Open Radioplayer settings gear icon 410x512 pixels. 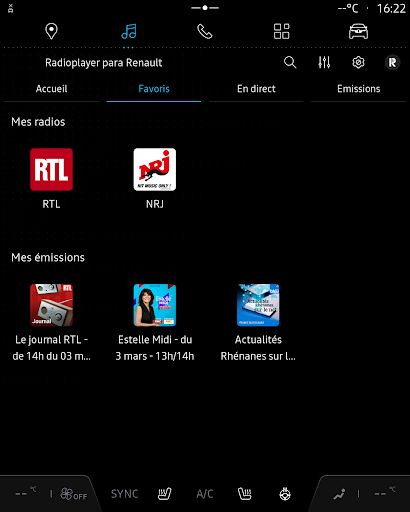tap(358, 62)
